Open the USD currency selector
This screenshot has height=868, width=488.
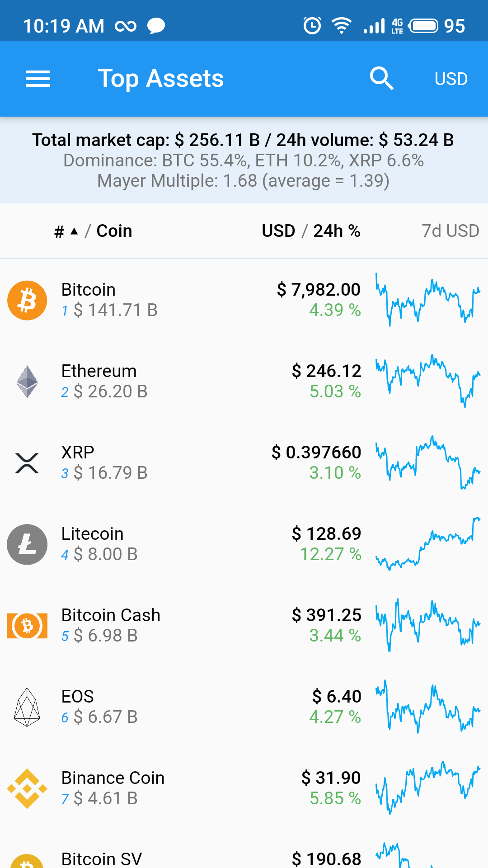tap(450, 79)
